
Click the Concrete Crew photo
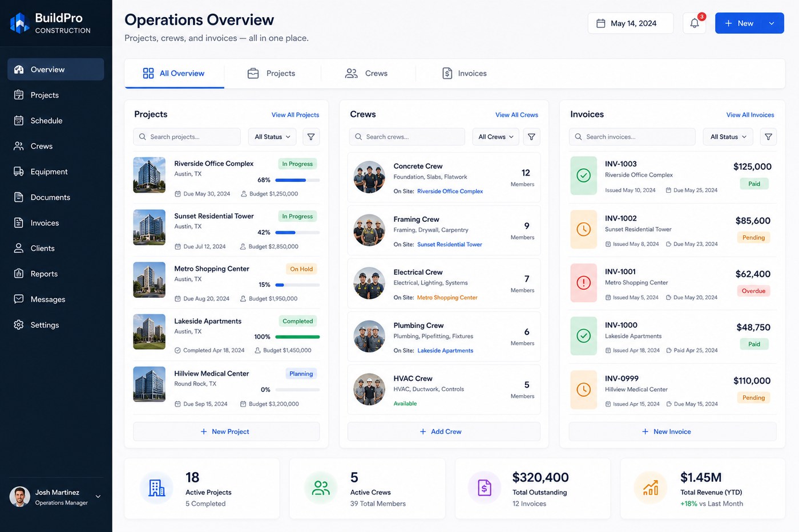pos(369,177)
